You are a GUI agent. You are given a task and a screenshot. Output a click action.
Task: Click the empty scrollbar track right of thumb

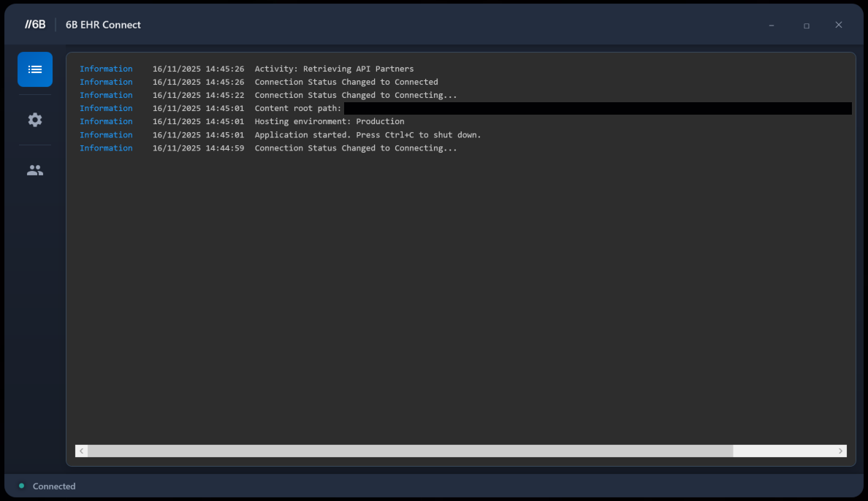784,451
